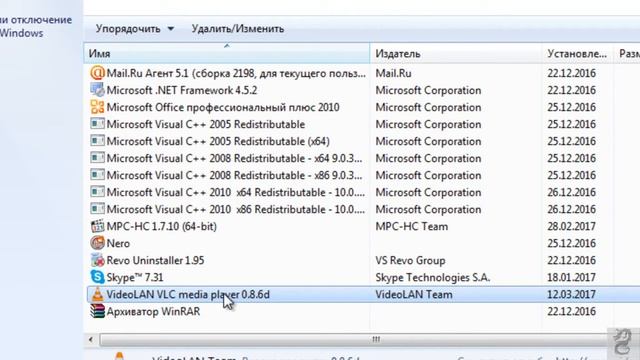Select Visual C++ 2008 Redistributable x64 row
Image resolution: width=640 pixels, height=360 pixels.
coord(234,158)
